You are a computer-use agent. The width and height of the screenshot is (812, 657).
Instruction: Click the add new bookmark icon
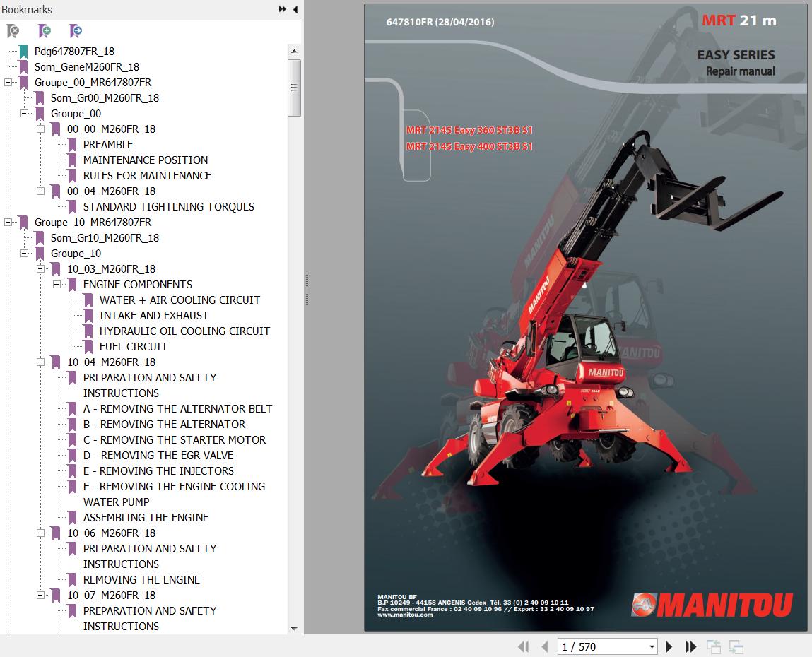[x=45, y=31]
